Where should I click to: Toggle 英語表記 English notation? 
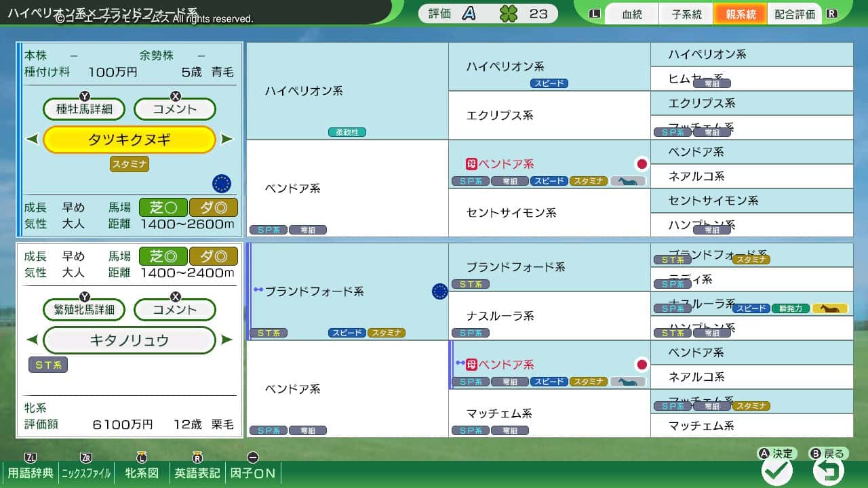click(197, 472)
